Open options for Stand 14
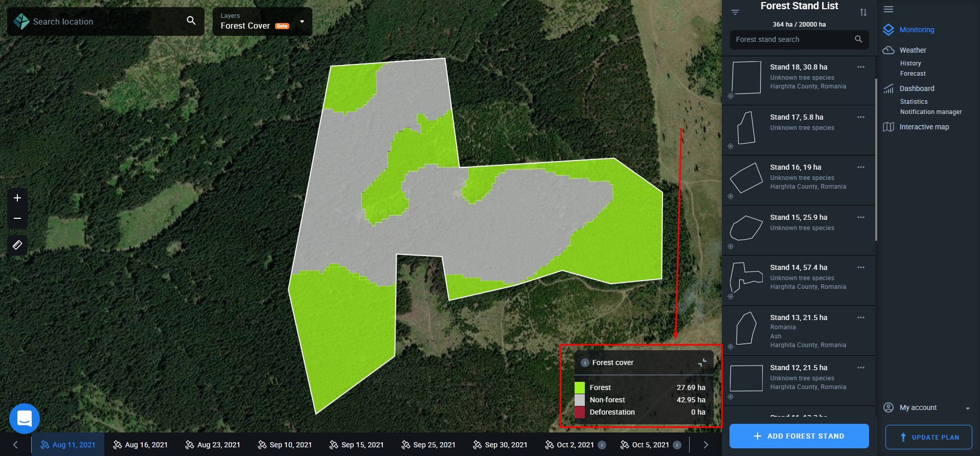The height and width of the screenshot is (456, 980). click(x=861, y=267)
